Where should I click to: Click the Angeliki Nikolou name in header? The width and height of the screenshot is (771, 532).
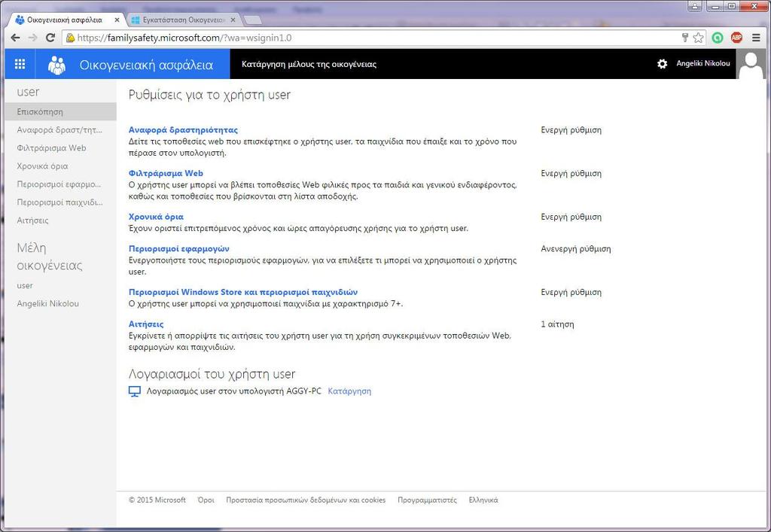click(x=703, y=63)
